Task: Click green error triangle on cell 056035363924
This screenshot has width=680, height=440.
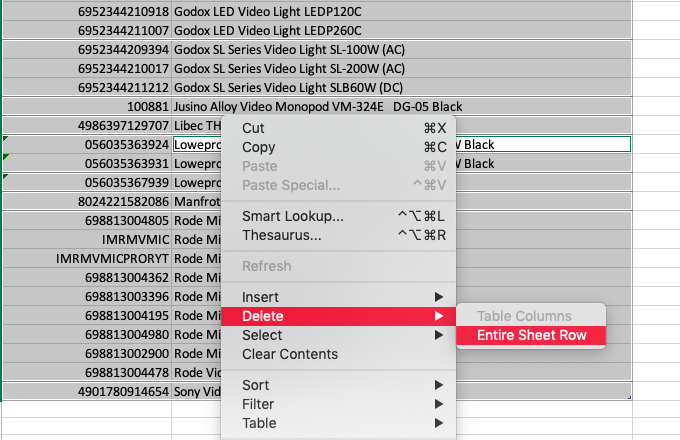Action: click(6, 139)
